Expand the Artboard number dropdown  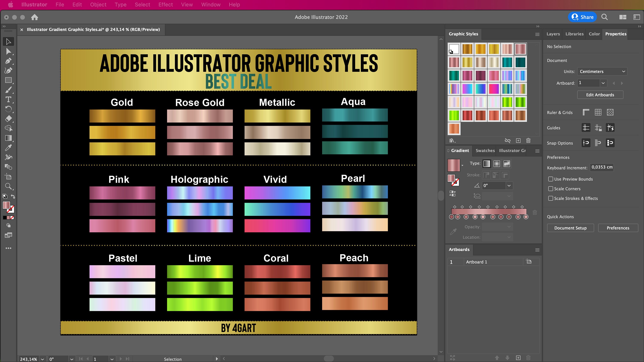603,83
